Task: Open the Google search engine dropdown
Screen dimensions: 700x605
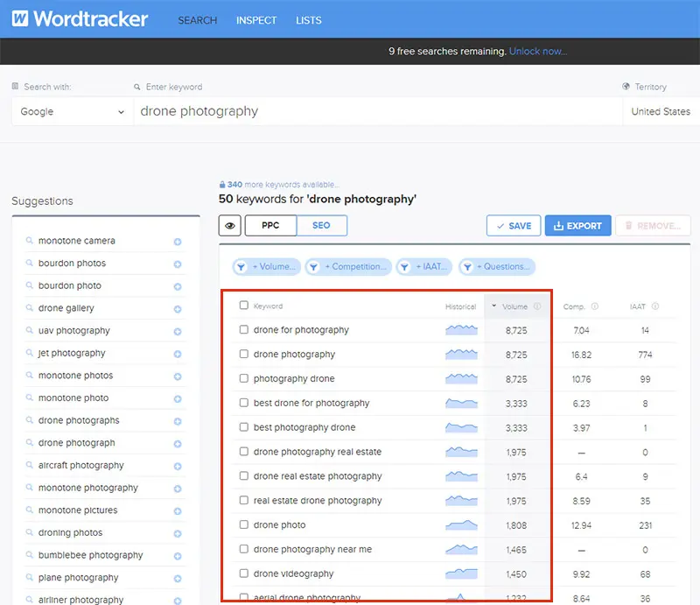Action: pyautogui.click(x=73, y=111)
